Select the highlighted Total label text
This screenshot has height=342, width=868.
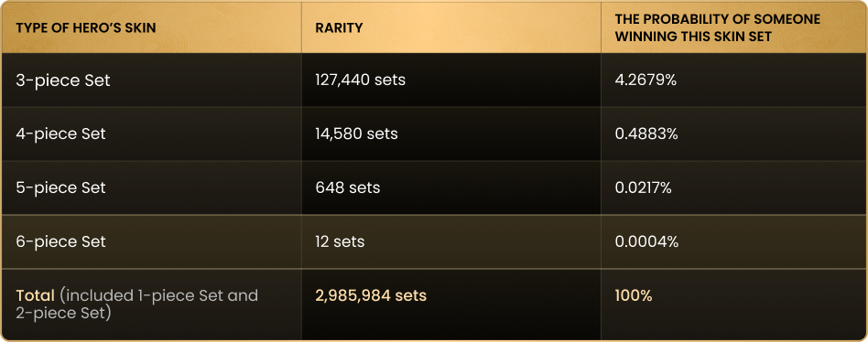[36, 295]
